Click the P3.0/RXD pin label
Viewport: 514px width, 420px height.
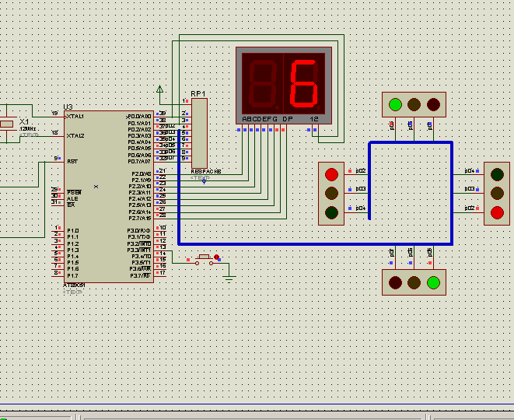139,231
